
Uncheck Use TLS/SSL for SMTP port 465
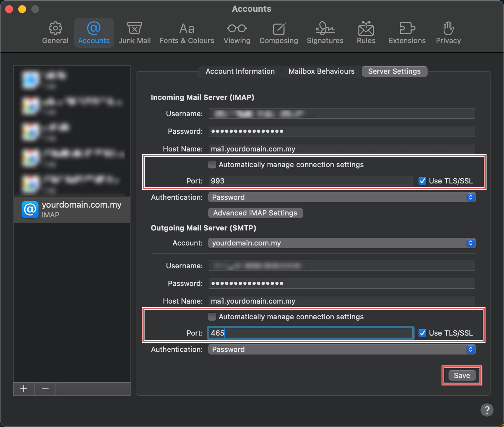(422, 333)
